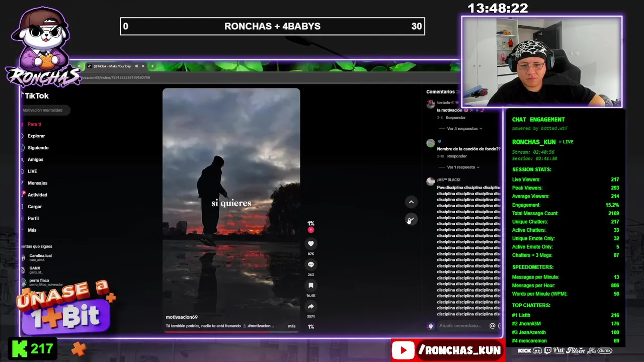This screenshot has width=644, height=362.
Task: Click in 'Motivación mentalidad' search box
Action: 45,110
